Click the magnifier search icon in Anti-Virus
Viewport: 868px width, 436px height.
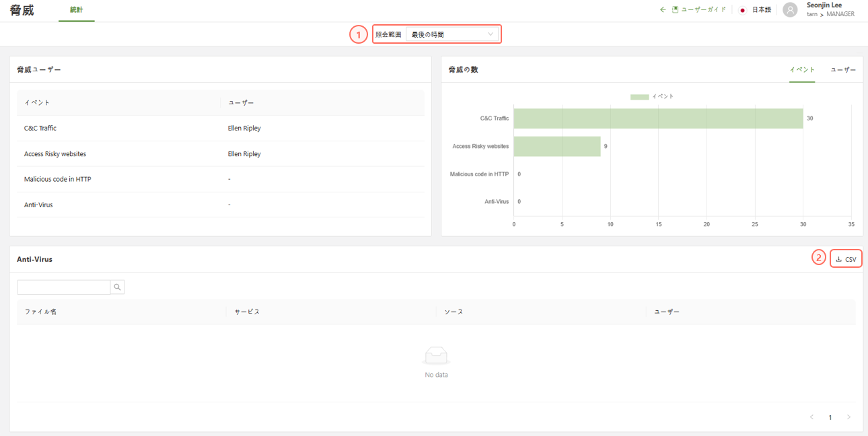pos(117,287)
